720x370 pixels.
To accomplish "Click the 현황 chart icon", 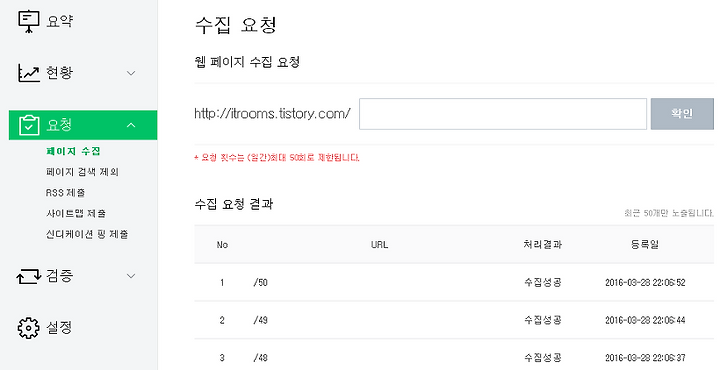I will (x=28, y=73).
